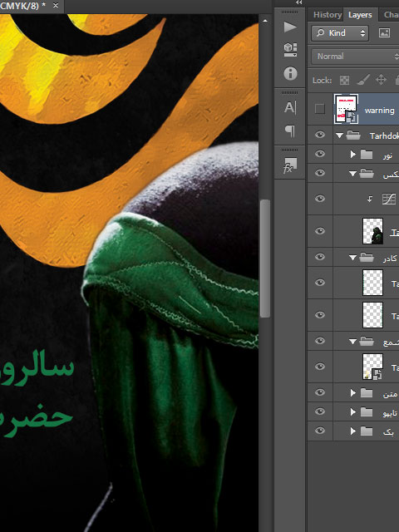Click the clipping mask arrow on Curves layer

click(x=370, y=199)
